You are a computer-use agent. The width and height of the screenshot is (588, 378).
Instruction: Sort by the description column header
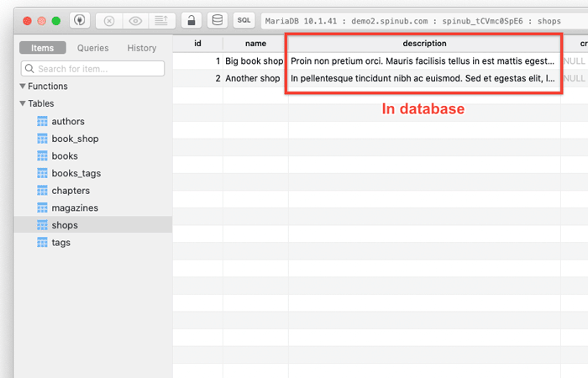pyautogui.click(x=424, y=43)
